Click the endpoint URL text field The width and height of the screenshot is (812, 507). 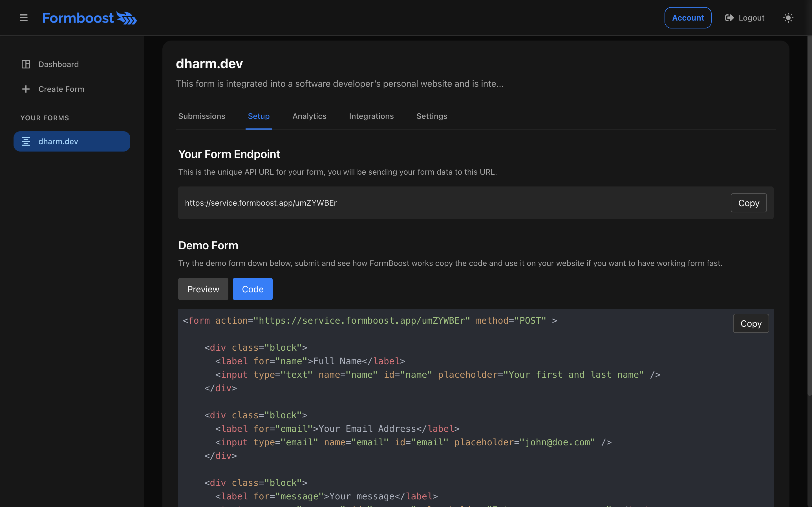coord(369,203)
